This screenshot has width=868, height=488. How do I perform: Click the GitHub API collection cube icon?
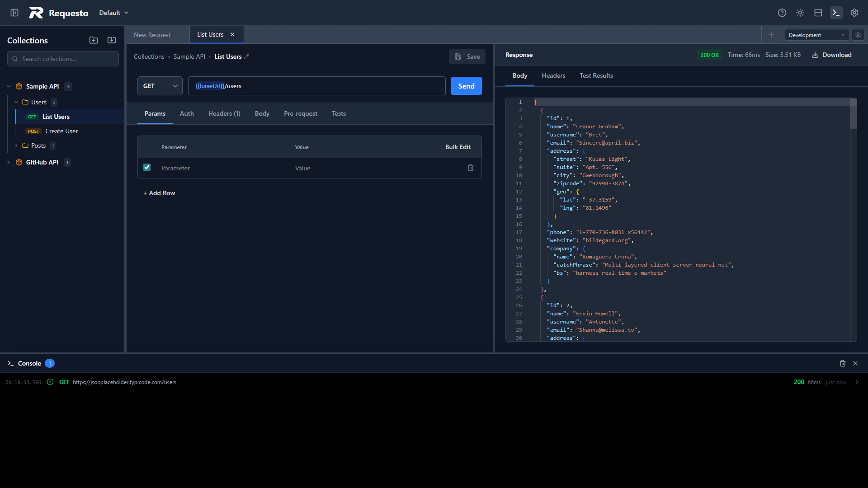19,162
